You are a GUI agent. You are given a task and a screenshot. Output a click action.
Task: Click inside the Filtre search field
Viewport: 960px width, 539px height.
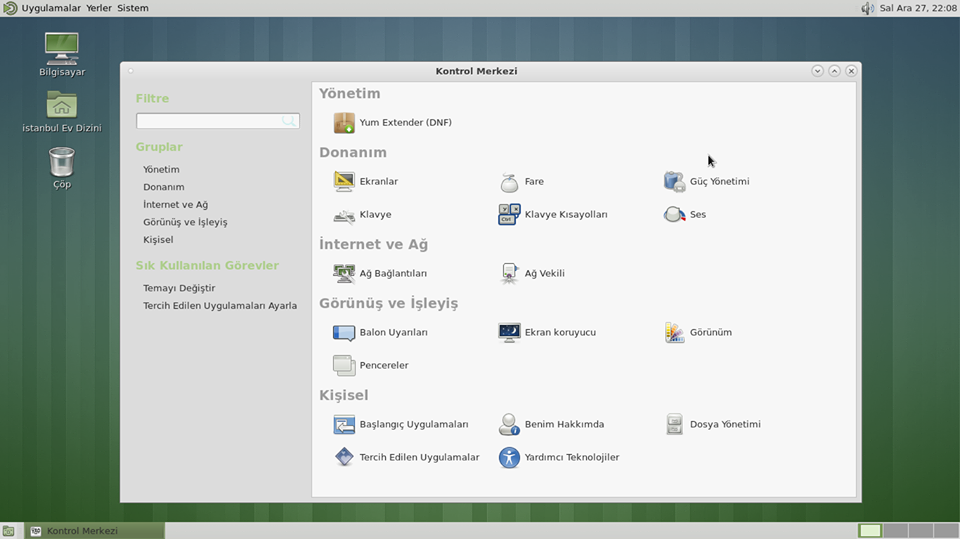click(x=217, y=121)
